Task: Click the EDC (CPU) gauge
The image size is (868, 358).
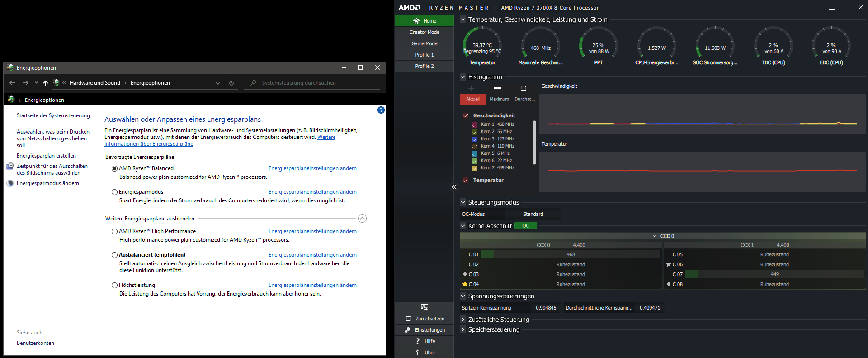Action: pyautogui.click(x=831, y=46)
